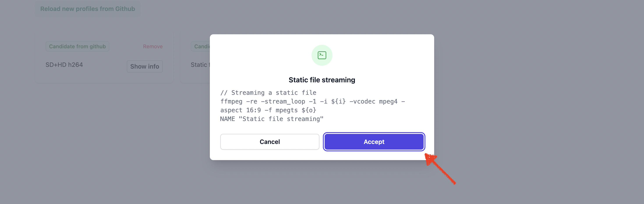Click the visible edge of second profile card

[x=195, y=77]
